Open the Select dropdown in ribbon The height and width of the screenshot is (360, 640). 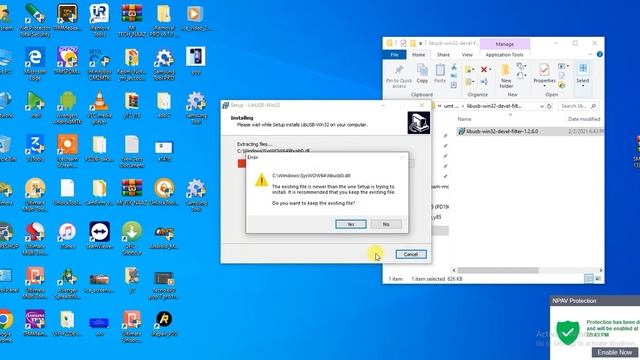point(582,75)
